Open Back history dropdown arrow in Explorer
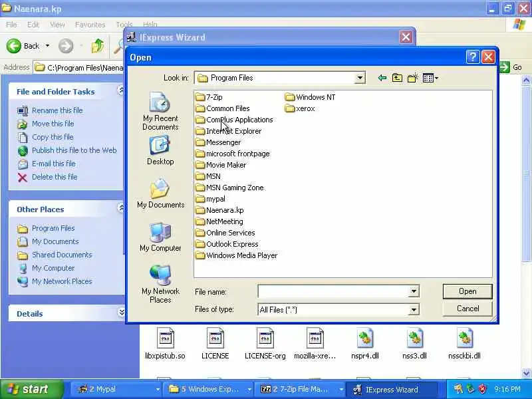 click(x=47, y=46)
